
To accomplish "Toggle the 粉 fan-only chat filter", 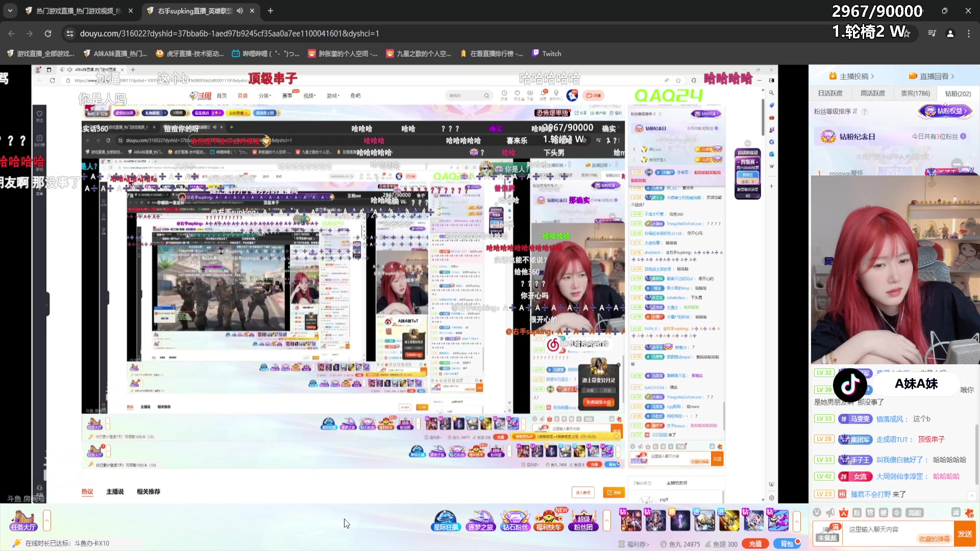I will click(857, 513).
